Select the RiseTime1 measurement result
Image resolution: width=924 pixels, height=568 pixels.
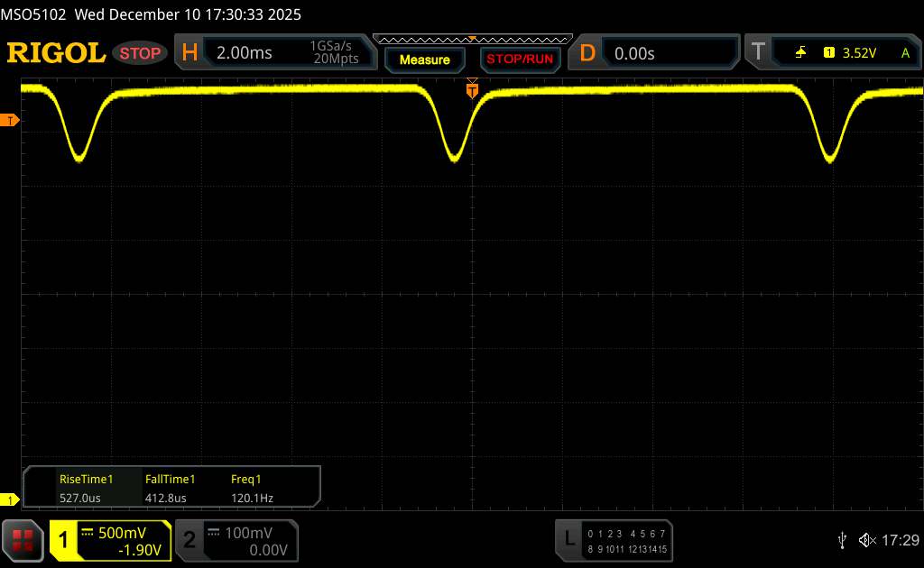click(86, 488)
